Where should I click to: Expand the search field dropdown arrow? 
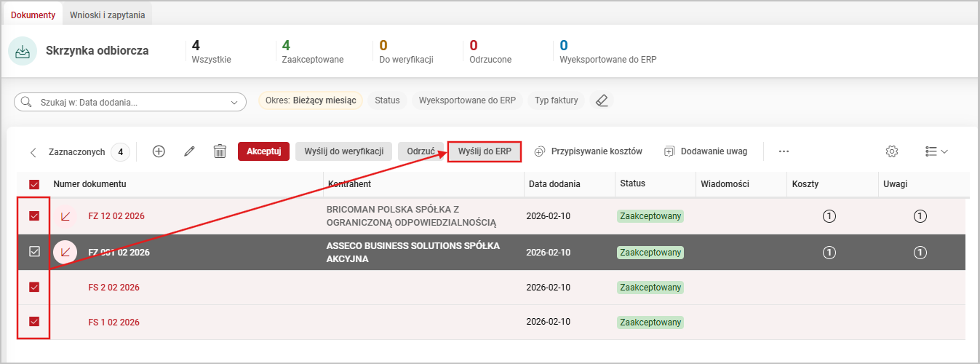234,103
